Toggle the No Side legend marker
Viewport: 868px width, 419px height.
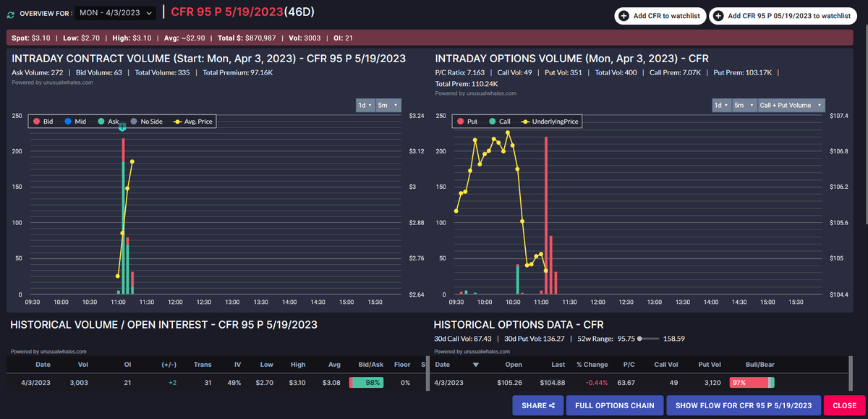pyautogui.click(x=134, y=122)
